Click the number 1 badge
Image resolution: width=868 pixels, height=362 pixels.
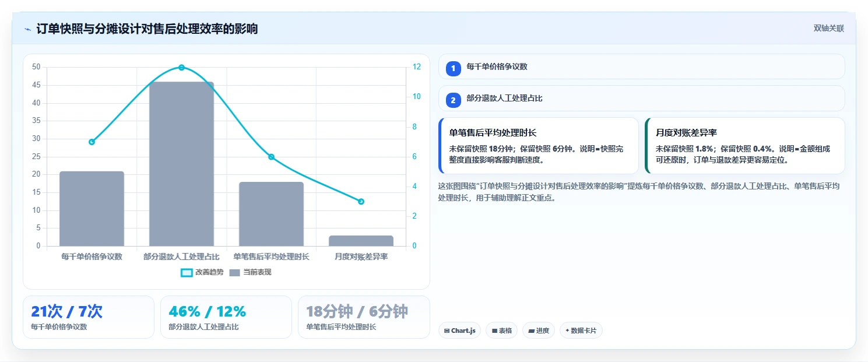point(453,68)
